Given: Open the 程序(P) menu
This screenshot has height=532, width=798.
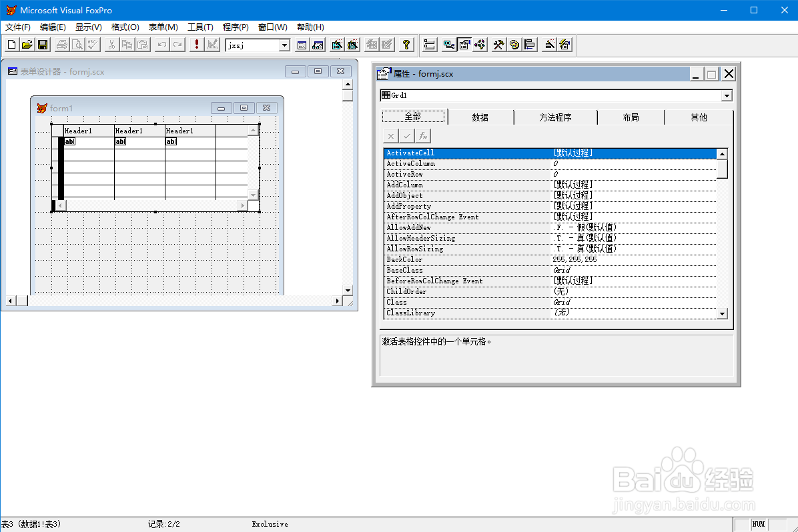Looking at the screenshot, I should point(236,27).
